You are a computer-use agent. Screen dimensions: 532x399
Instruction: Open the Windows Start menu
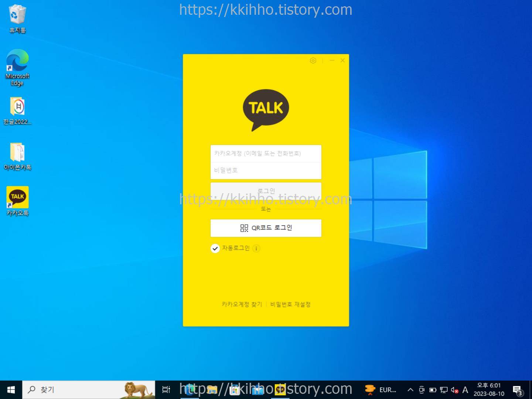coord(11,390)
